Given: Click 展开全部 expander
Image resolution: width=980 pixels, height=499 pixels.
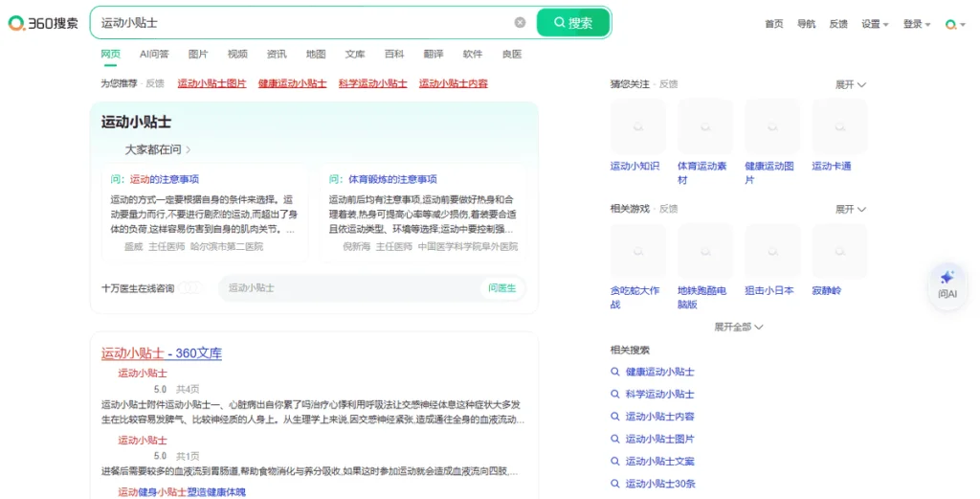Looking at the screenshot, I should 739,327.
